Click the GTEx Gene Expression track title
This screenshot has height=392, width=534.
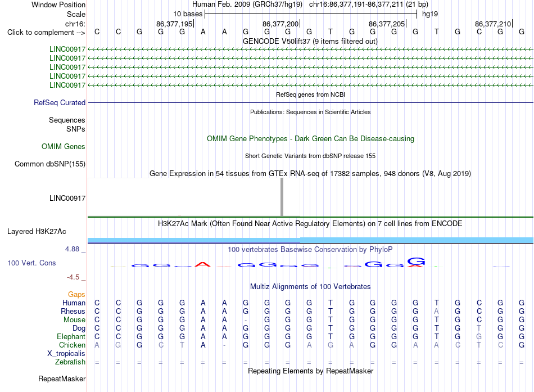tap(310, 173)
